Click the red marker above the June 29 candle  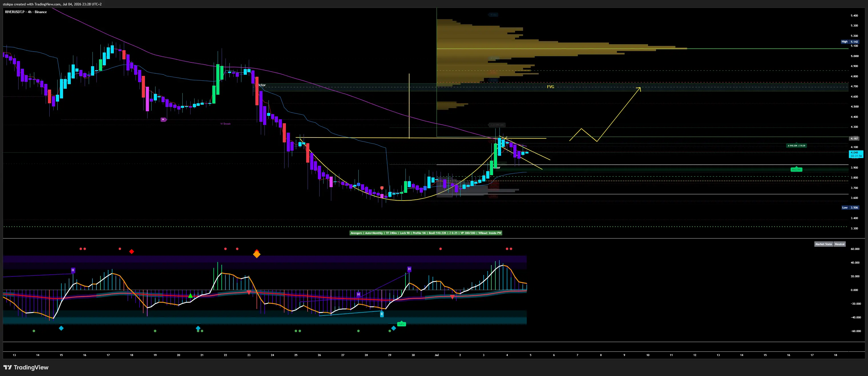pos(382,188)
